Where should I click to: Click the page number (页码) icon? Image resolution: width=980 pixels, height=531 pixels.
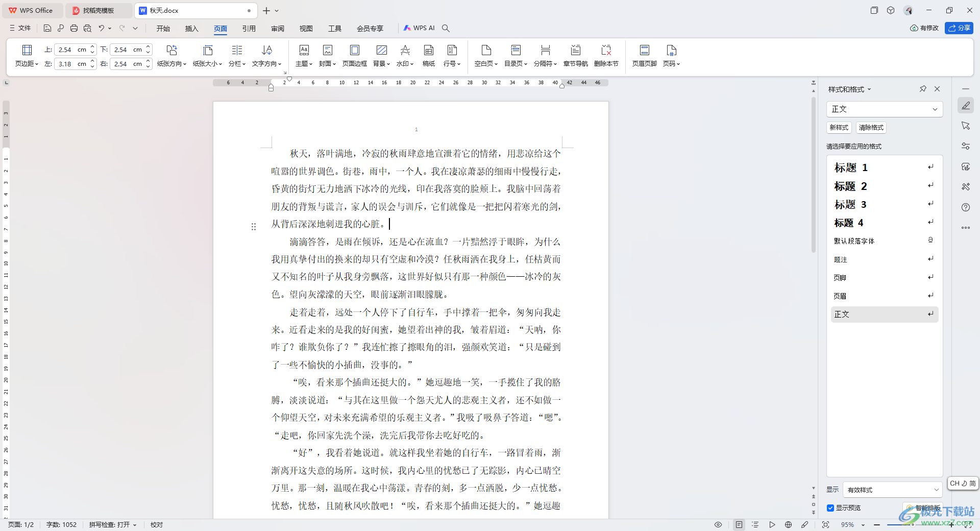coord(671,50)
